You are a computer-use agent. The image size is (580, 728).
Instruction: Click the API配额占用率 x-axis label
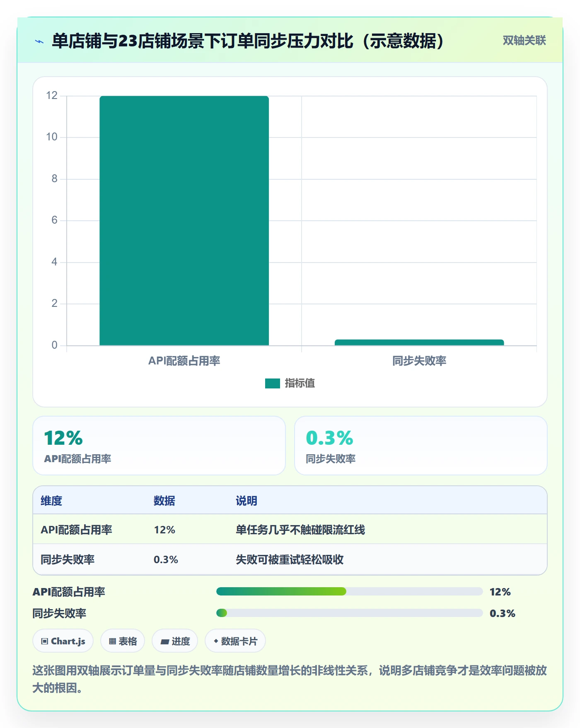(184, 361)
